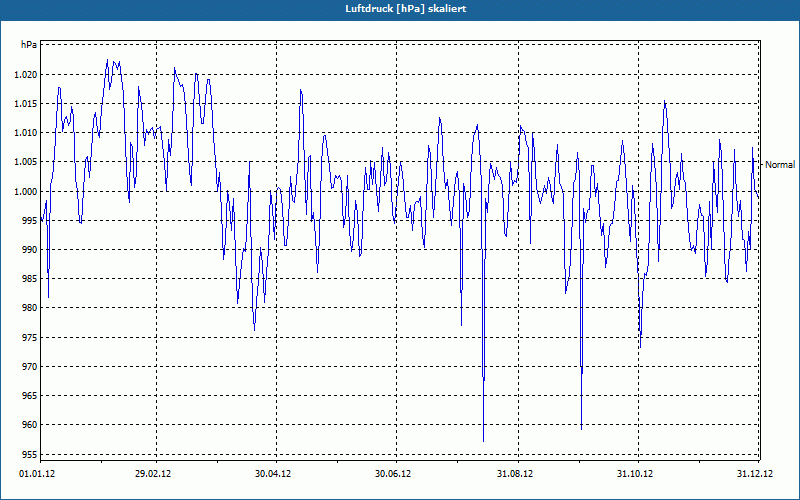800x500 pixels.
Task: Select the date label 31.12.12
Action: [x=755, y=474]
